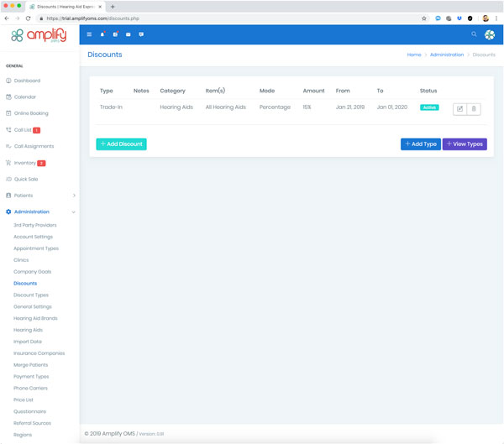This screenshot has width=504, height=444.
Task: Open Price List in sidebar
Action: click(24, 400)
